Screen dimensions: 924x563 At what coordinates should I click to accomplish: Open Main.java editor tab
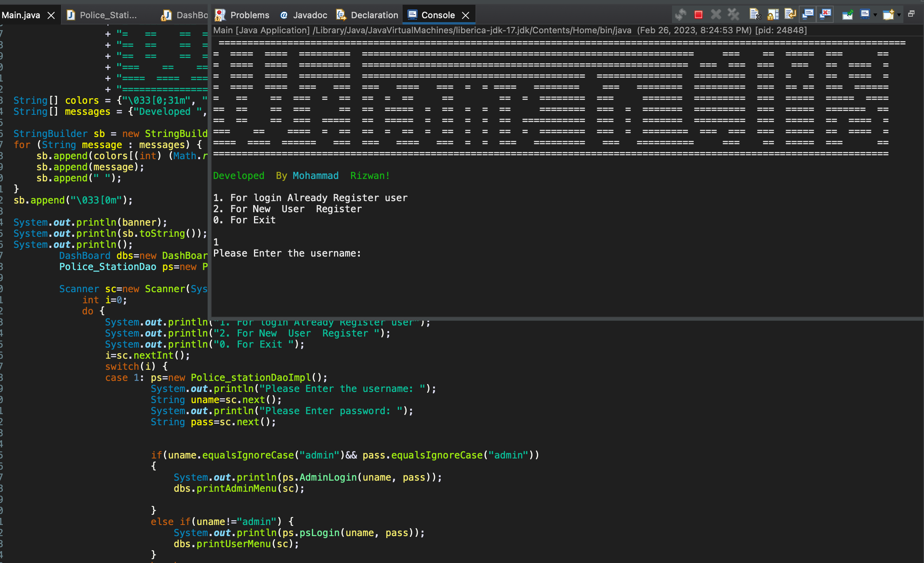(x=25, y=15)
